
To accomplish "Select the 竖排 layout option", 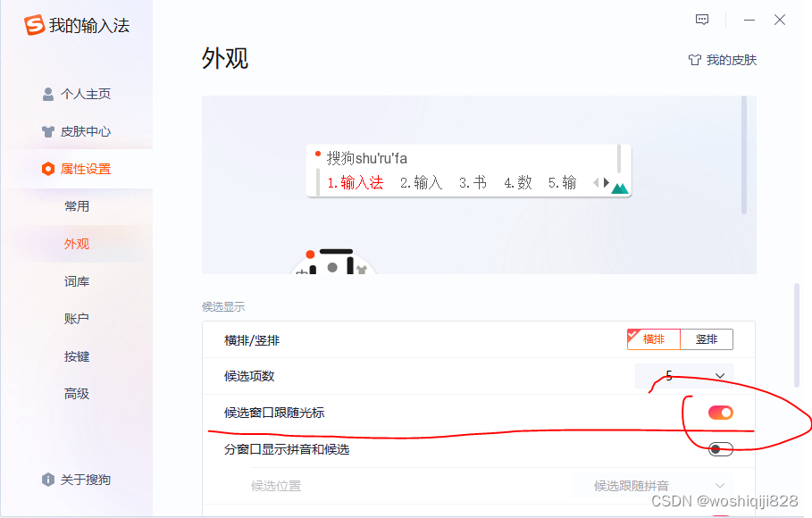I will point(706,338).
